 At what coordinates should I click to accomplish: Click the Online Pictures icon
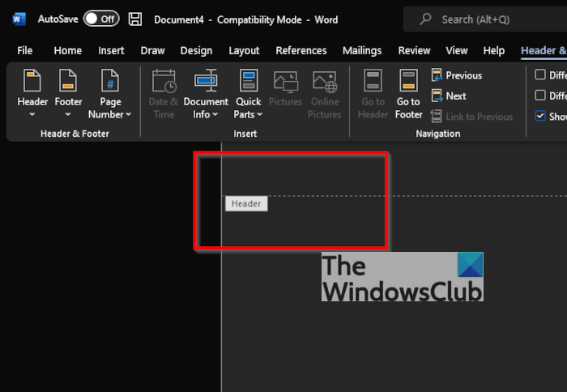click(x=325, y=81)
